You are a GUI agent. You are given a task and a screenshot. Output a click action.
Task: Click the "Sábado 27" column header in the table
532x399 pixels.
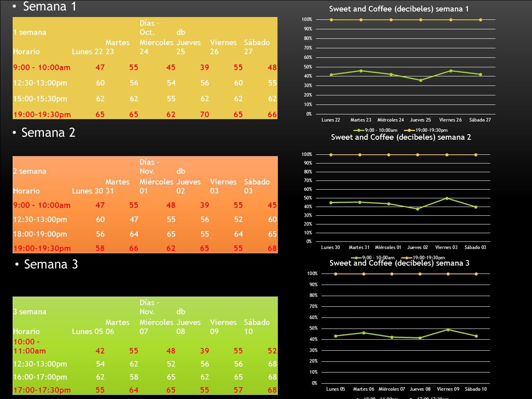tap(256, 47)
